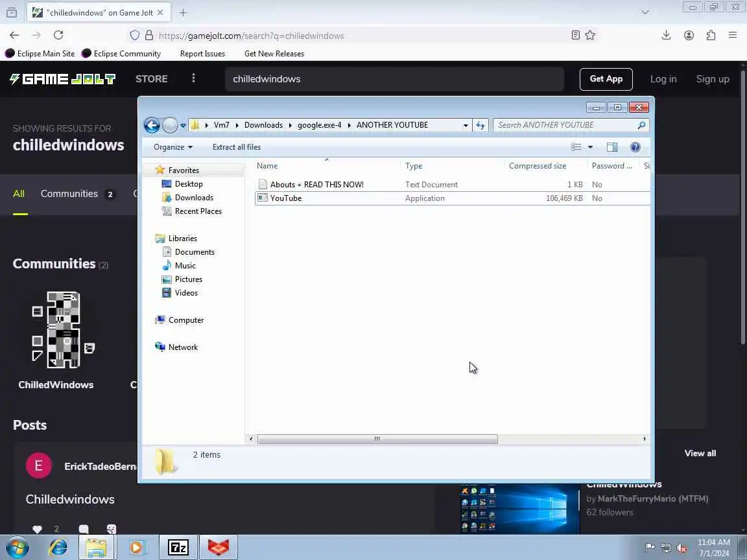Open Windows Start button
Screen dimensions: 747x560
pos(16,548)
